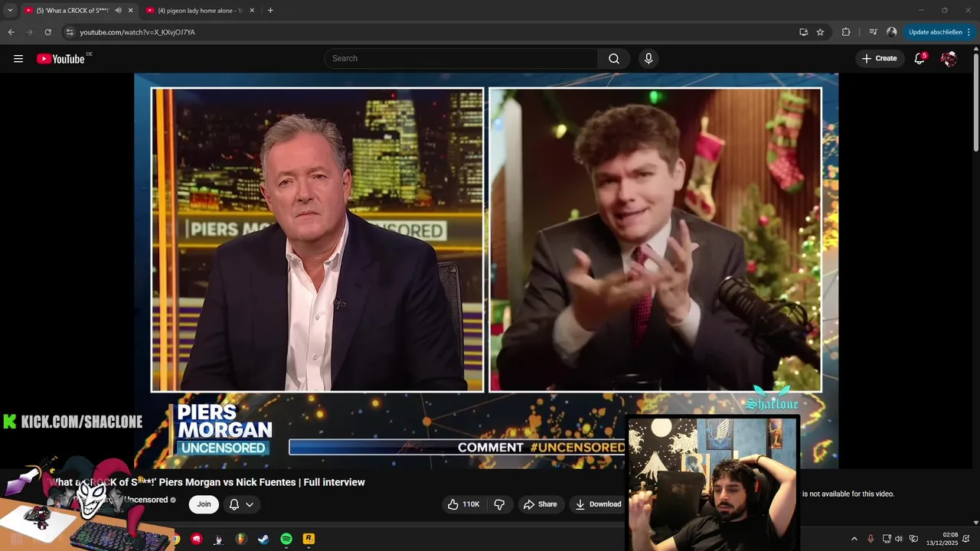This screenshot has height=551, width=980.
Task: Open the subscription notification bell dropdown
Action: 241,504
